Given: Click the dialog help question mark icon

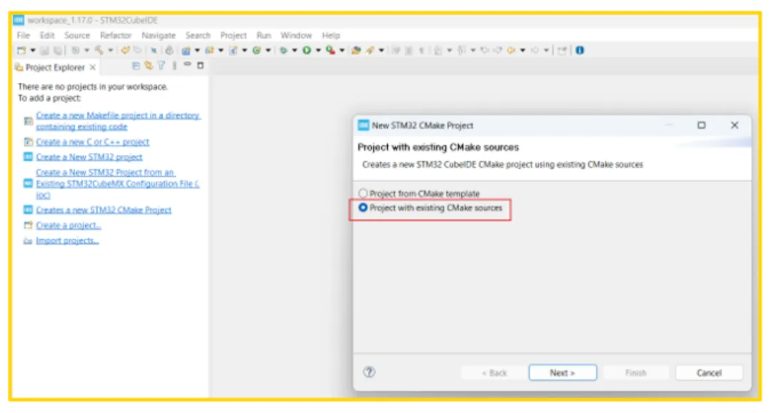Looking at the screenshot, I should point(369,372).
